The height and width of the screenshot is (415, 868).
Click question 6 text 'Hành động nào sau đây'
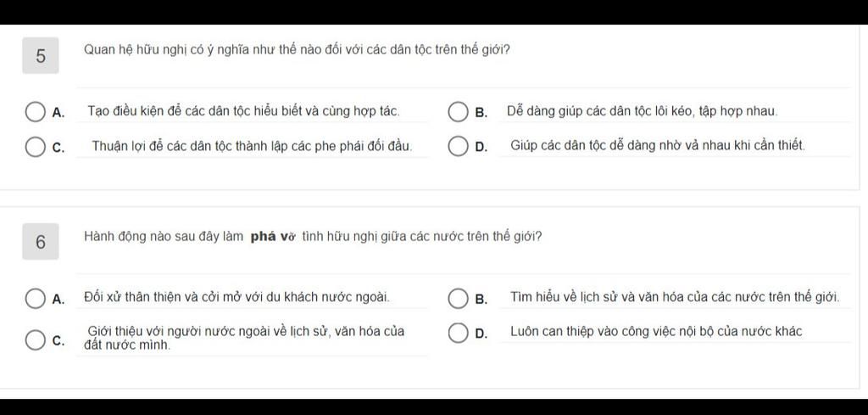(313, 237)
